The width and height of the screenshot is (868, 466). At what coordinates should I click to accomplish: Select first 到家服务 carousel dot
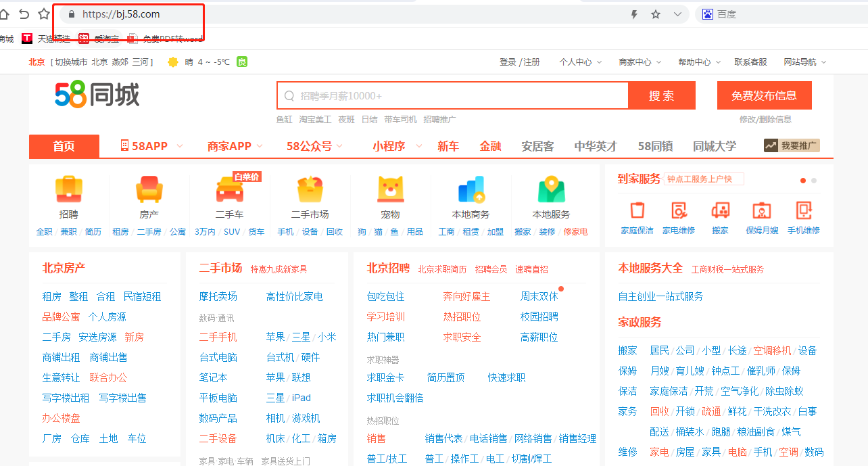click(x=803, y=181)
